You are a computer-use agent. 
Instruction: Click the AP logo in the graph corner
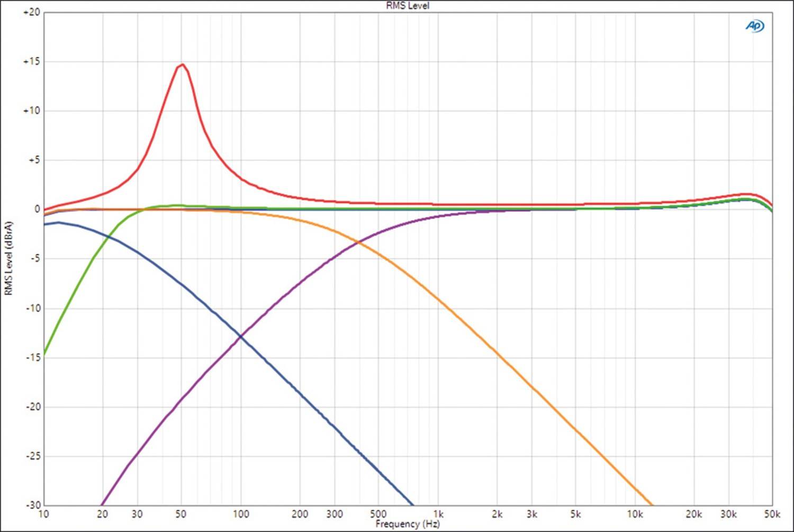(754, 26)
